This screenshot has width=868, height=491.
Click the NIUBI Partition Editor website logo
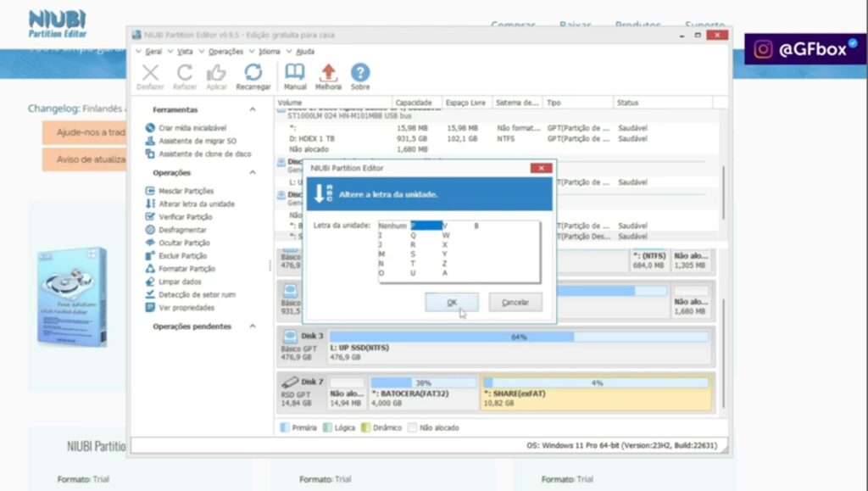click(x=58, y=25)
